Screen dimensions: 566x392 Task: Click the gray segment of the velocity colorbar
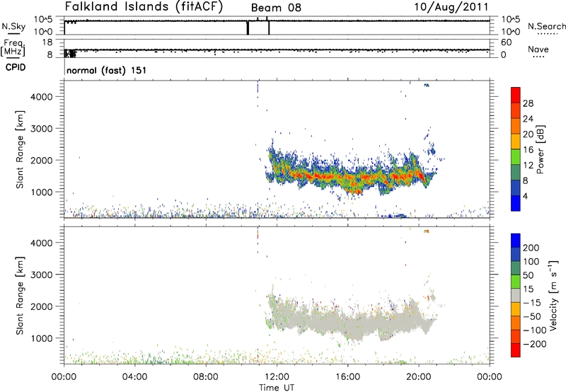[516, 295]
